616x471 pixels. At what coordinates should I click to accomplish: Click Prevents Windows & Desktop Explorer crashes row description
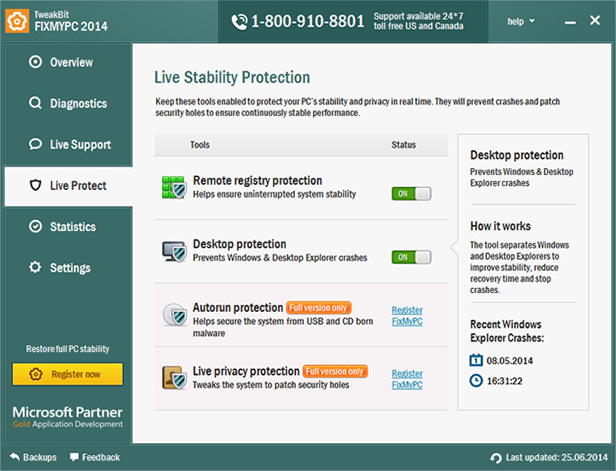click(x=280, y=258)
